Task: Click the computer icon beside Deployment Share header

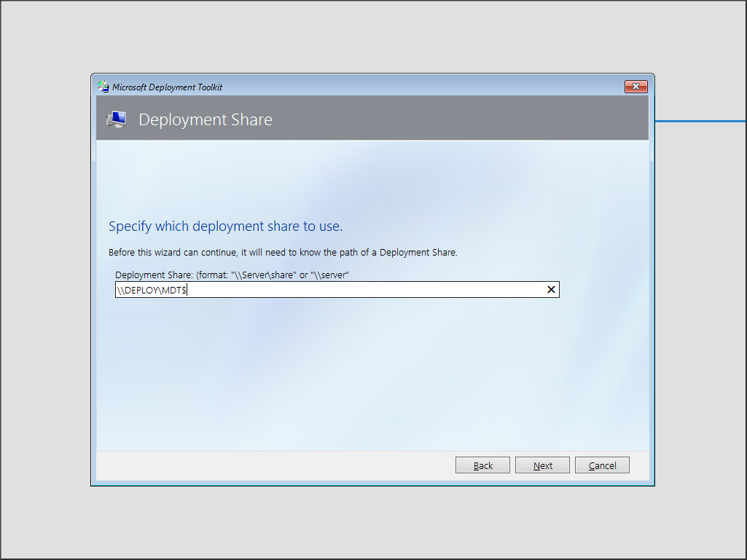Action: pyautogui.click(x=117, y=119)
